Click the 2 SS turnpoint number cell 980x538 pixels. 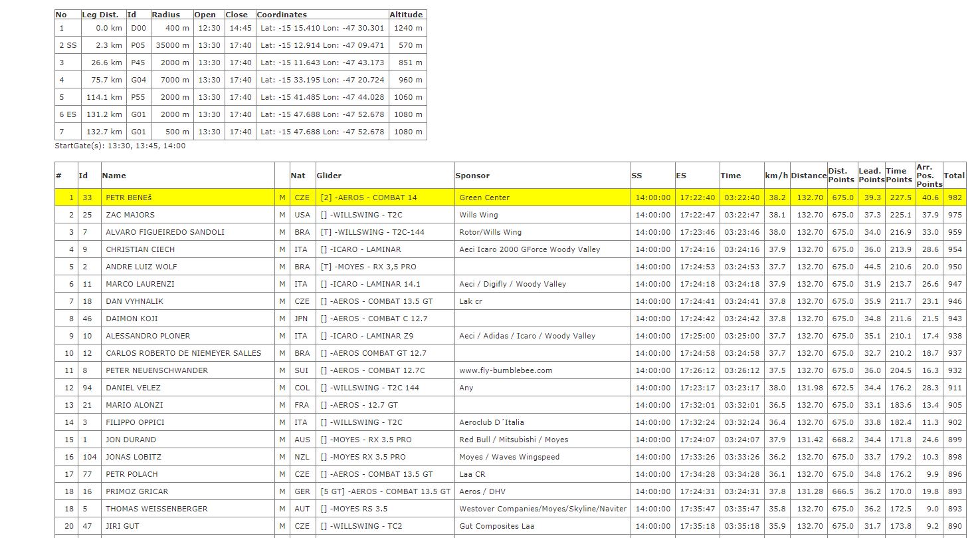coord(68,45)
